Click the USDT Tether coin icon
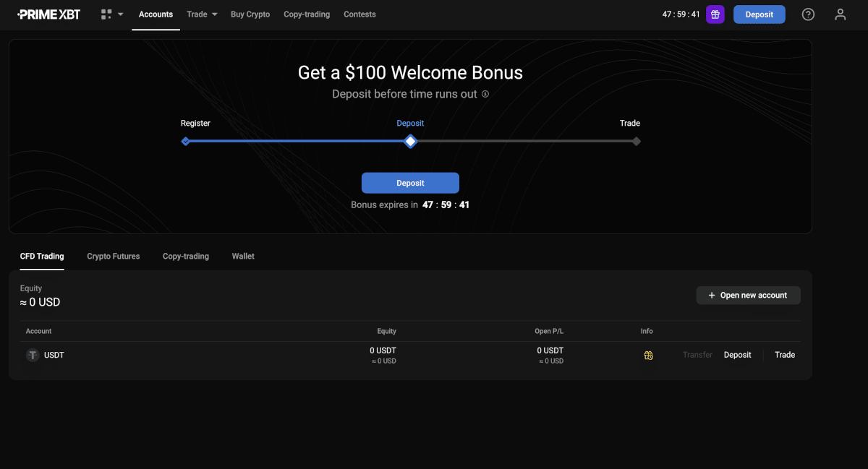The image size is (868, 469). click(x=33, y=355)
